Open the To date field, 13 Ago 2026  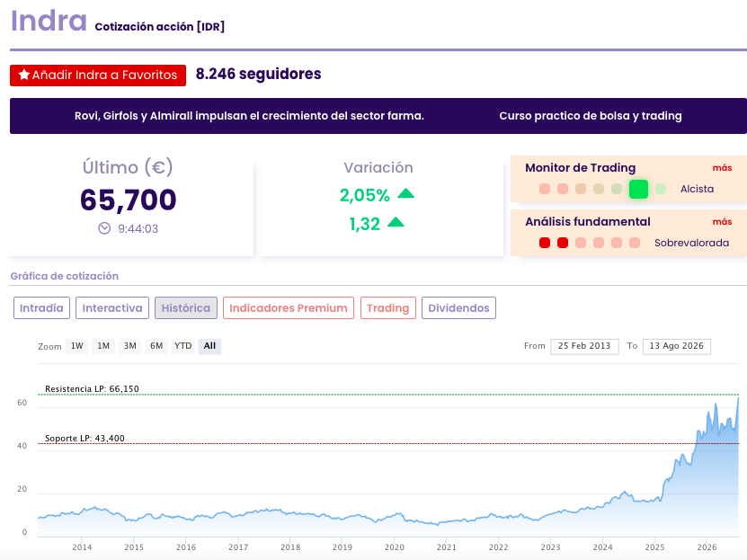tap(677, 346)
